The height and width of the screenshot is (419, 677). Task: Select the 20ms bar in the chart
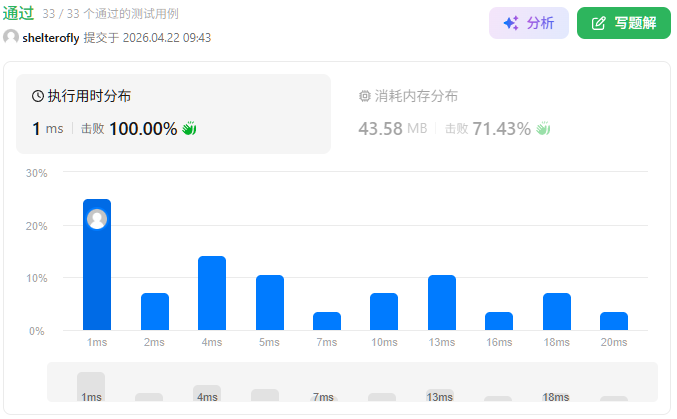coord(614,321)
